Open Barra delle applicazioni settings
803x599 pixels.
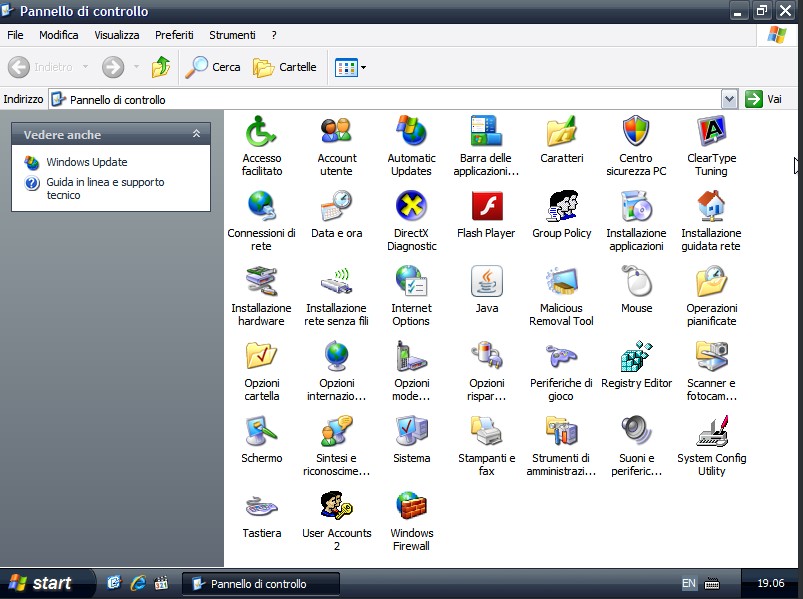(486, 146)
